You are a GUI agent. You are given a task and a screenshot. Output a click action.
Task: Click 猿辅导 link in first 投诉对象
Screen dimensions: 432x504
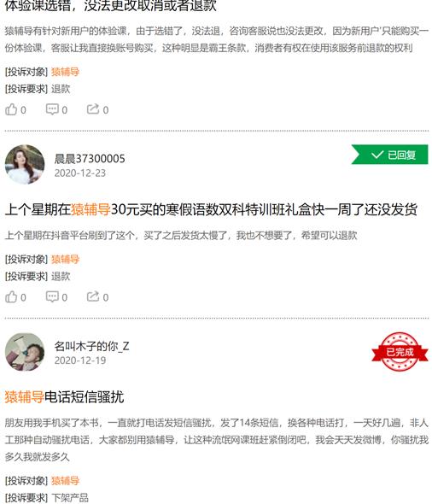pos(65,72)
